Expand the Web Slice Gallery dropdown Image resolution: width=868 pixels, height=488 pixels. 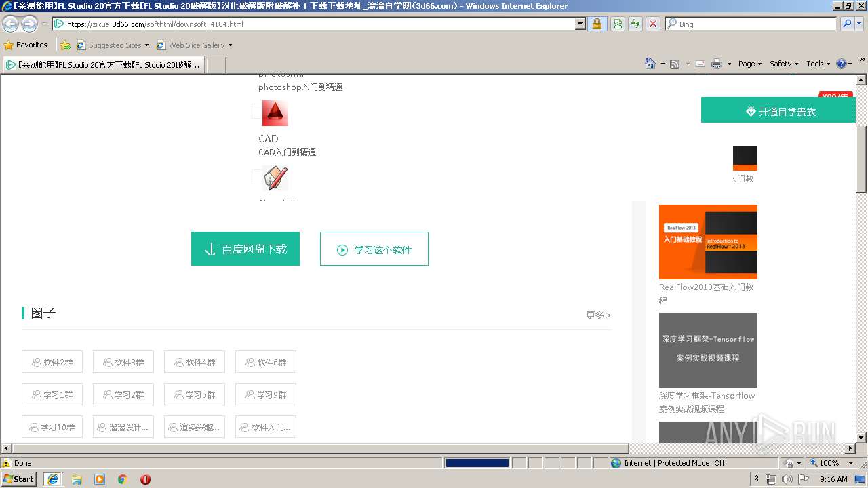point(230,45)
